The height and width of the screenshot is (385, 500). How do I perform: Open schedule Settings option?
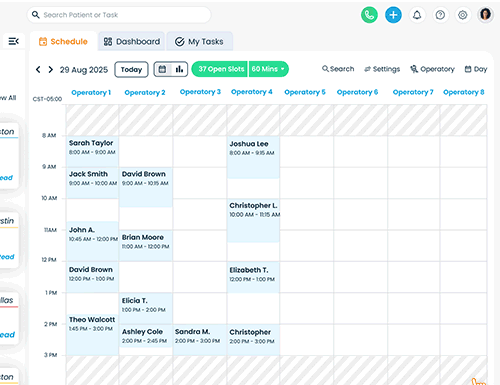(x=382, y=69)
